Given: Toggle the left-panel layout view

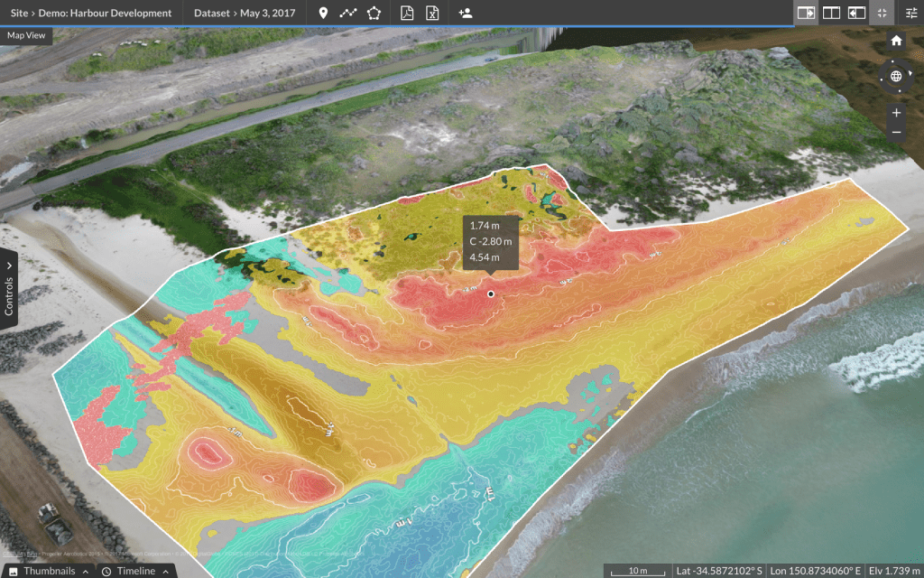Looking at the screenshot, I should (x=856, y=13).
